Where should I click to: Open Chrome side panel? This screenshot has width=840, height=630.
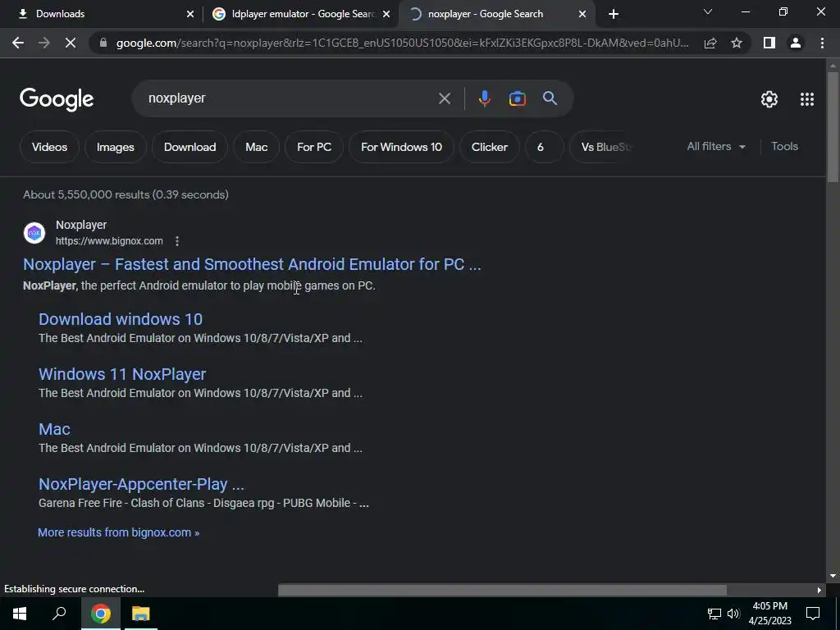click(x=769, y=43)
